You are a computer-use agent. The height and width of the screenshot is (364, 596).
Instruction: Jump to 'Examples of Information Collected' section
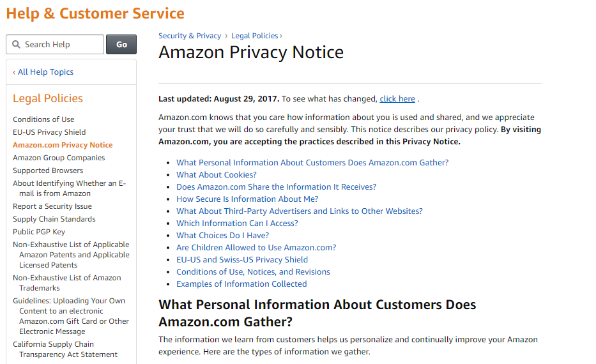(241, 284)
